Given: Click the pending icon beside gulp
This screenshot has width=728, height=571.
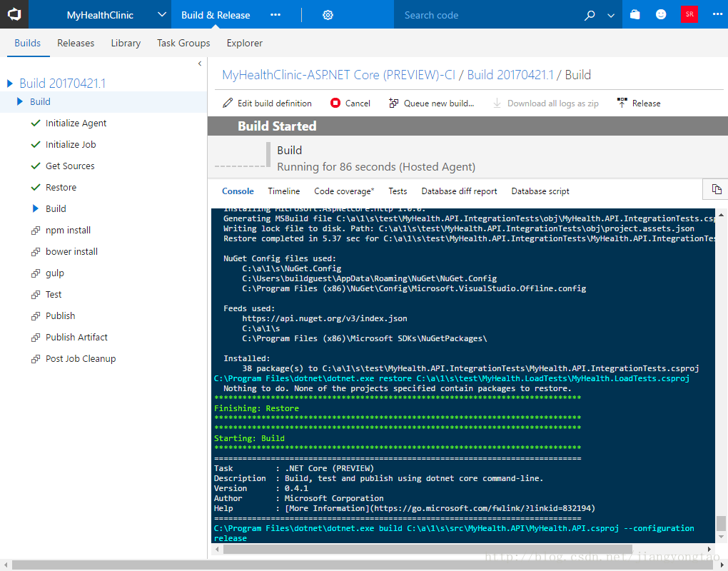Looking at the screenshot, I should click(x=35, y=273).
